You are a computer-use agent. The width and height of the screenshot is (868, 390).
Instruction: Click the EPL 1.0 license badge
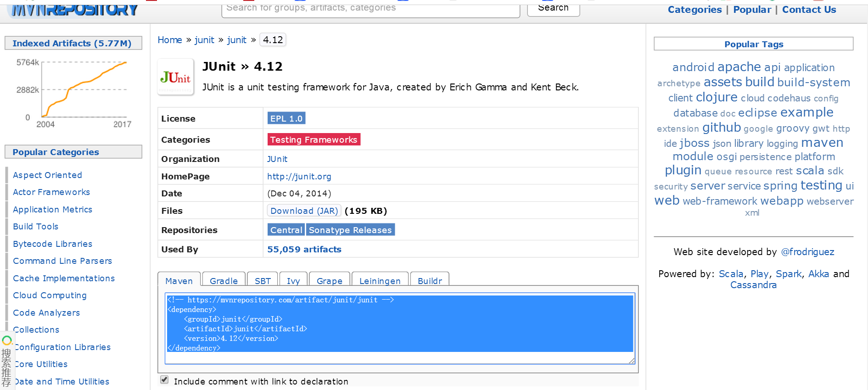coord(286,118)
